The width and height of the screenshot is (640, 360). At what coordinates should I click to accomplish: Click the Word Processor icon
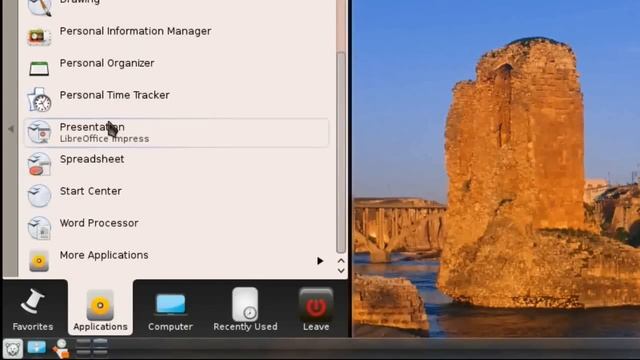(39, 227)
